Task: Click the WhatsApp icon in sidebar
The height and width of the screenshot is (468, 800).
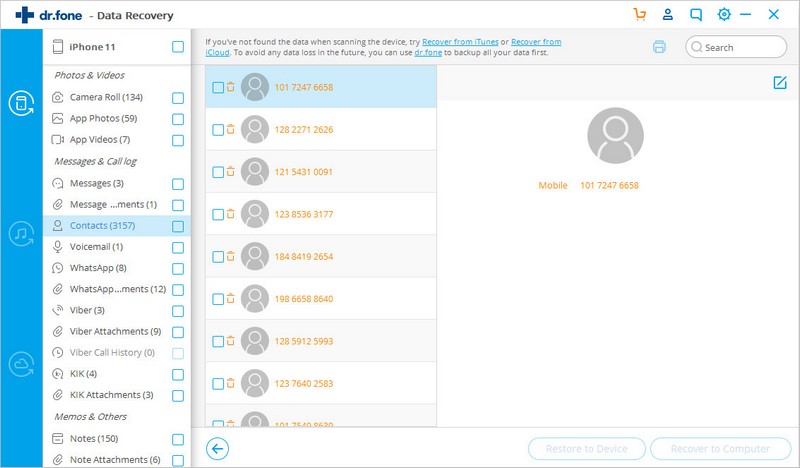Action: [58, 268]
